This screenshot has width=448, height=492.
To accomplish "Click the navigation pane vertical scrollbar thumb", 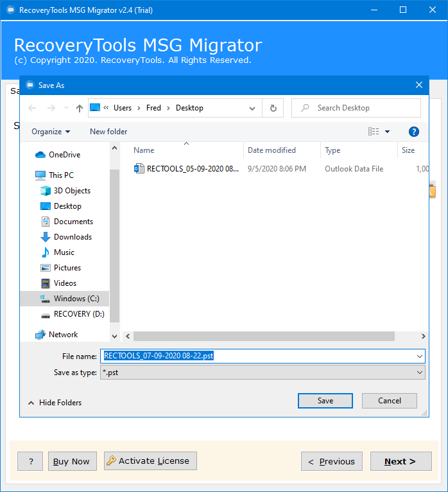I will coord(114,246).
